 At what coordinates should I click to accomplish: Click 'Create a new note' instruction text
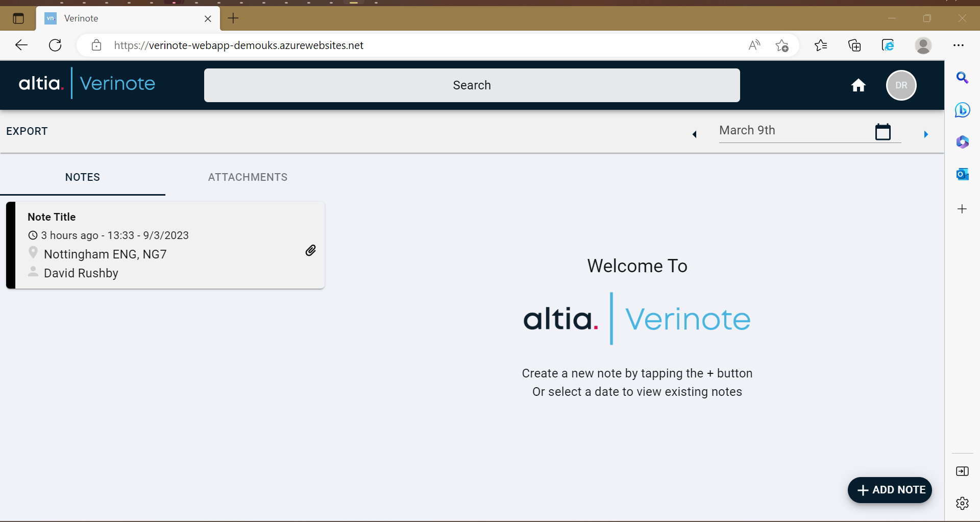637,373
